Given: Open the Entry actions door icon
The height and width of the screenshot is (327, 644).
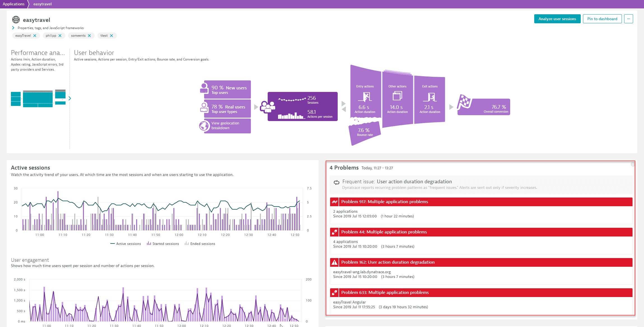Looking at the screenshot, I should tap(365, 97).
